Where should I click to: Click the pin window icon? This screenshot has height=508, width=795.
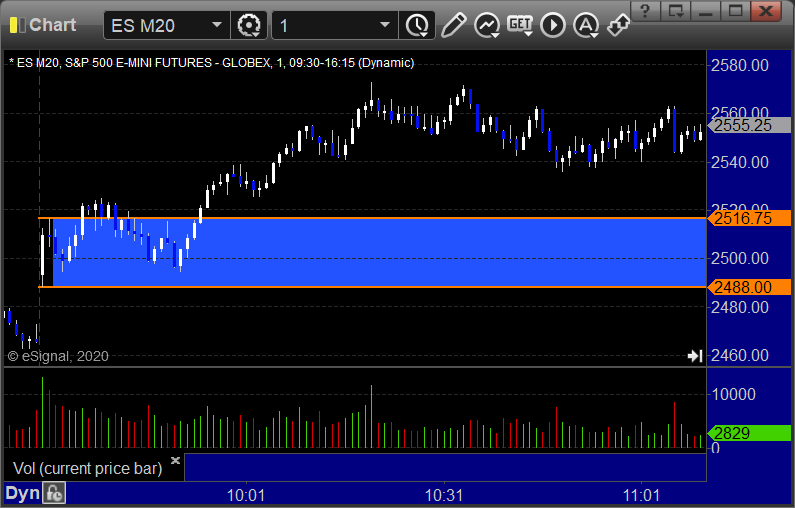pos(618,25)
